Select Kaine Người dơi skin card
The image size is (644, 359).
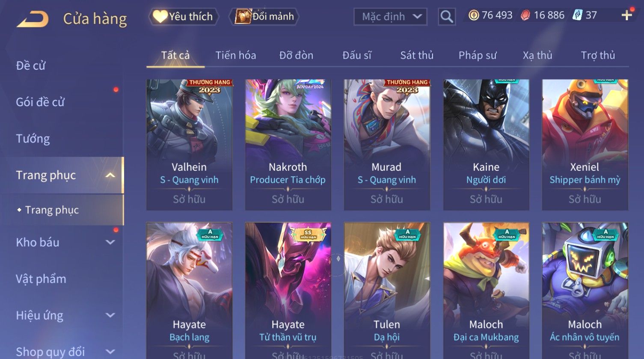coord(486,145)
